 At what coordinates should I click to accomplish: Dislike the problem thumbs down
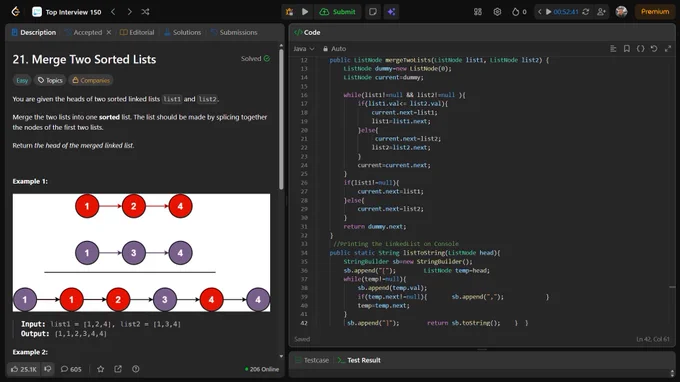tap(48, 369)
